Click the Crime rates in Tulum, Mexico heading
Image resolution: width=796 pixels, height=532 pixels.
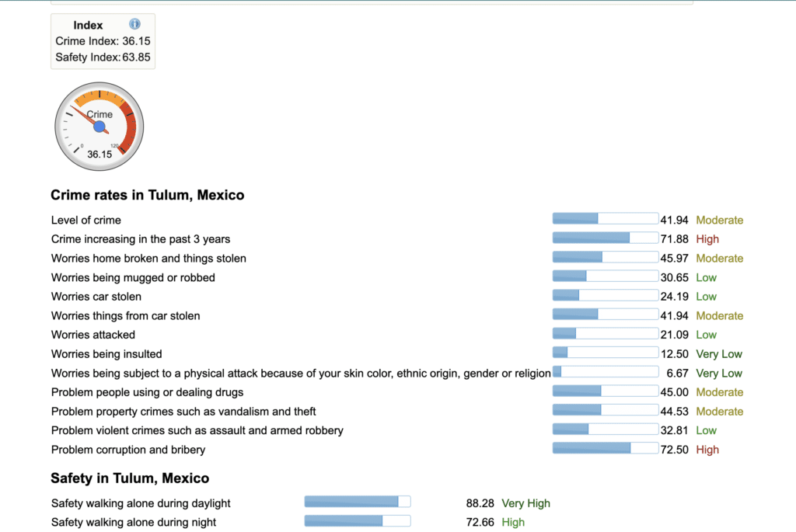point(147,195)
